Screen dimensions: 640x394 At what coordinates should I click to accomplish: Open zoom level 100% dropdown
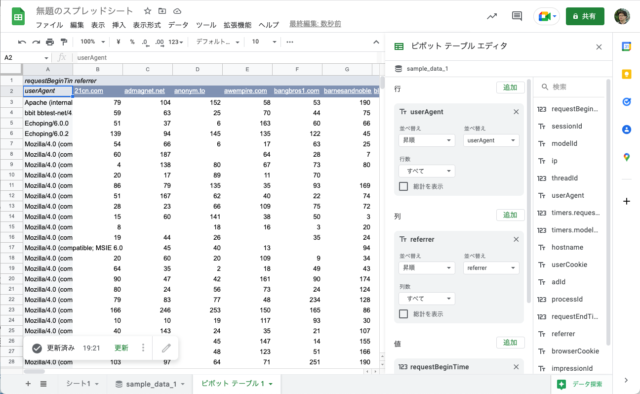92,42
